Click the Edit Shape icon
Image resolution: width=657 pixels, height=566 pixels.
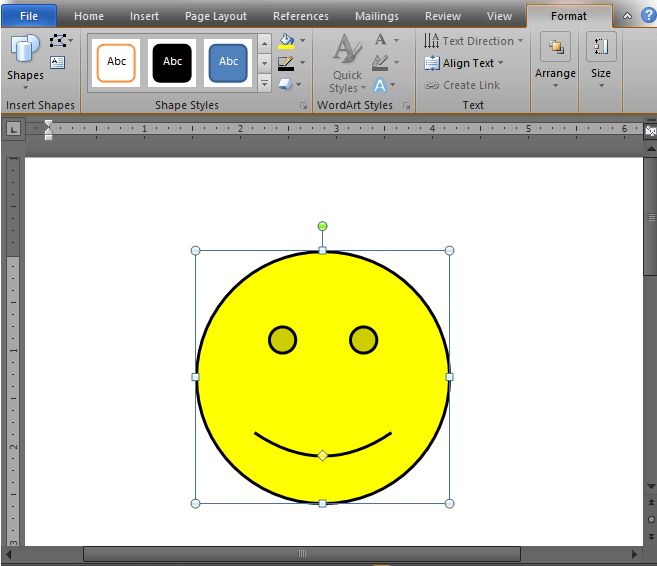(x=58, y=41)
